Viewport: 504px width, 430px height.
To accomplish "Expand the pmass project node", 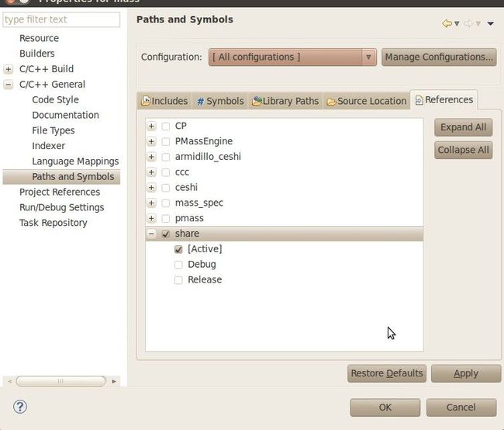I will tap(151, 218).
